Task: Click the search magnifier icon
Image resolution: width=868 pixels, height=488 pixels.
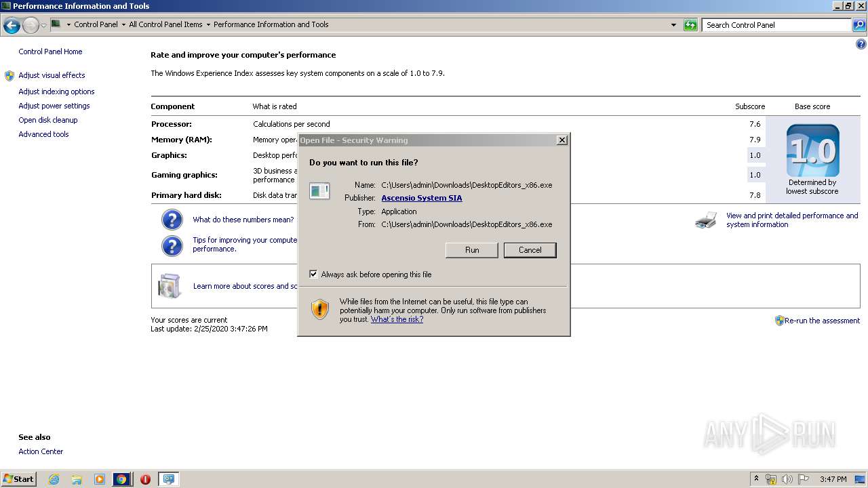Action: click(x=859, y=25)
